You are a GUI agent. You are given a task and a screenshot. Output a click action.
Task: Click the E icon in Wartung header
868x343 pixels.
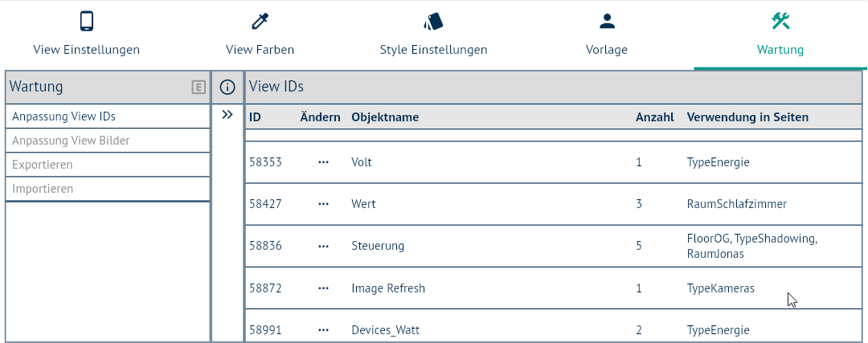tap(199, 87)
